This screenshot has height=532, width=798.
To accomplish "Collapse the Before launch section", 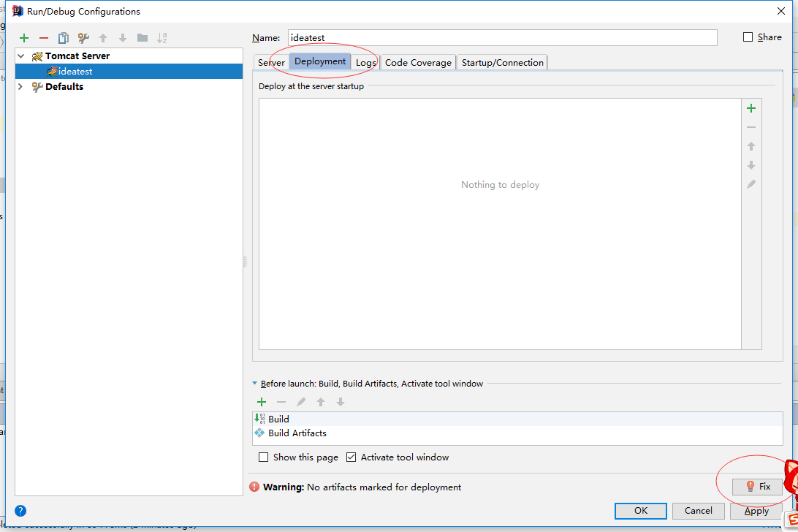I will pyautogui.click(x=255, y=384).
